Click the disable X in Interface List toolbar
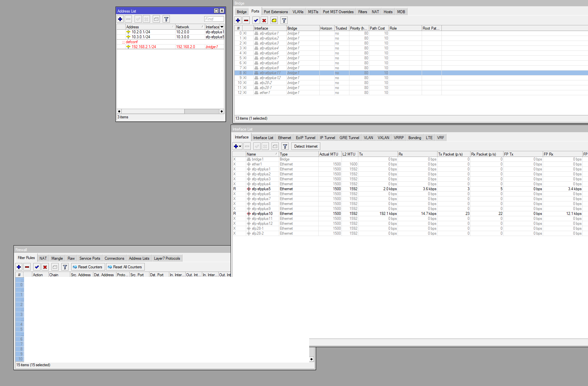The image size is (588, 386). [265, 146]
